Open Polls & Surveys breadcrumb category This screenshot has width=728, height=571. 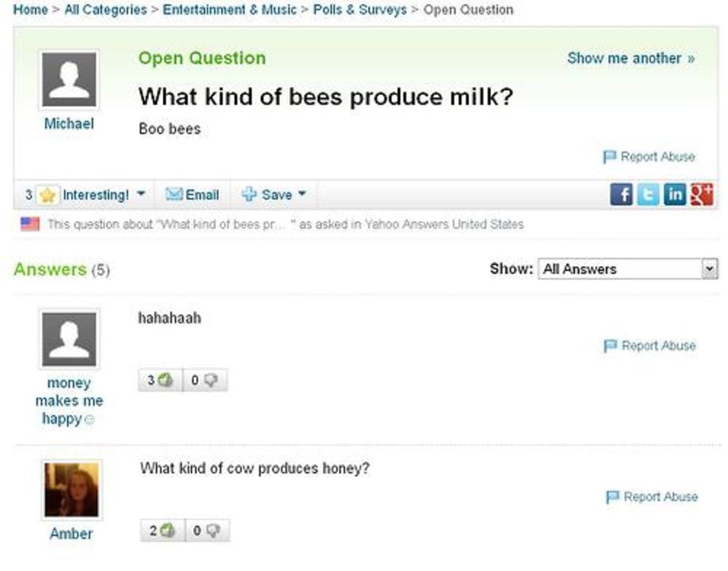coord(360,10)
